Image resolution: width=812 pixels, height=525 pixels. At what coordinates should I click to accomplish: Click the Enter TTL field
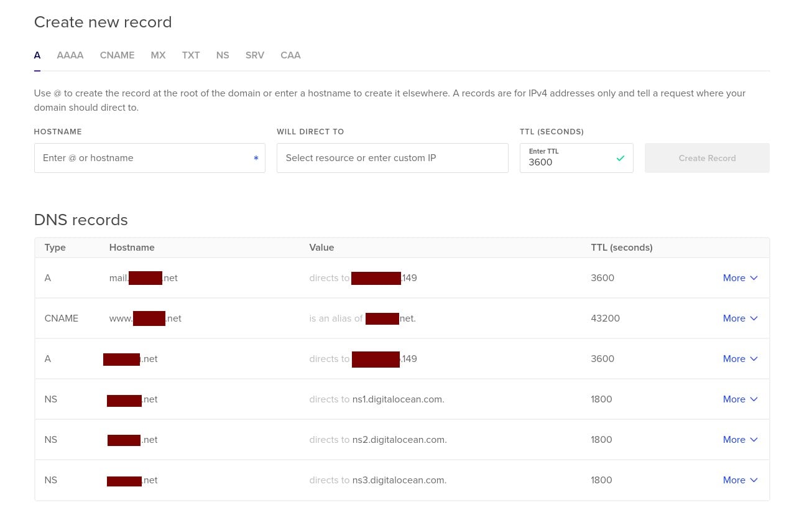click(x=566, y=162)
